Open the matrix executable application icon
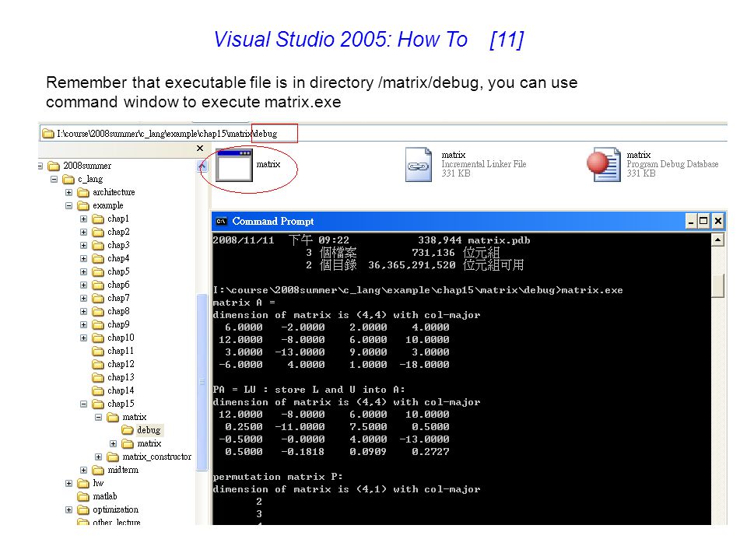This screenshot has height=560, width=747. 233,165
